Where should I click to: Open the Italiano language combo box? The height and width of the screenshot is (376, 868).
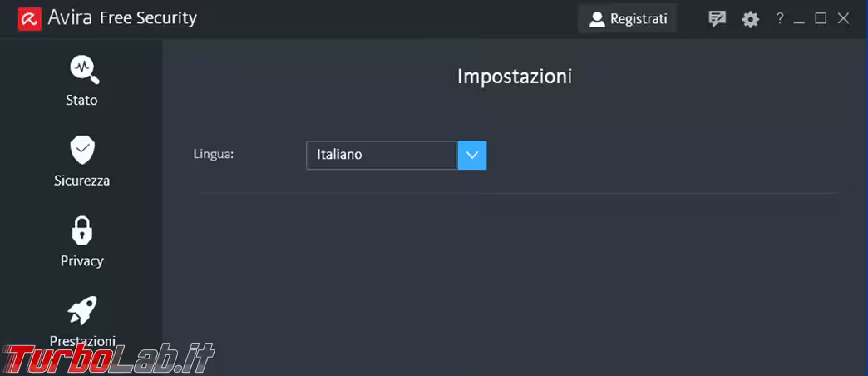pyautogui.click(x=382, y=156)
